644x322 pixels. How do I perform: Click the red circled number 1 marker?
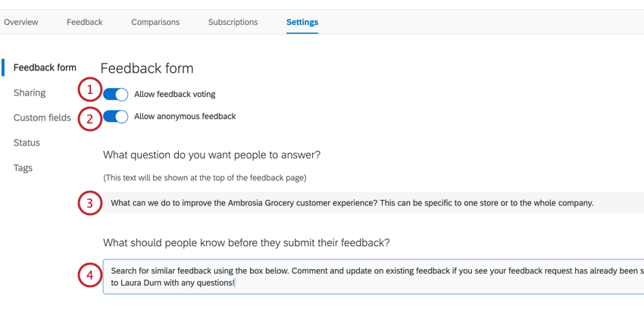click(89, 90)
